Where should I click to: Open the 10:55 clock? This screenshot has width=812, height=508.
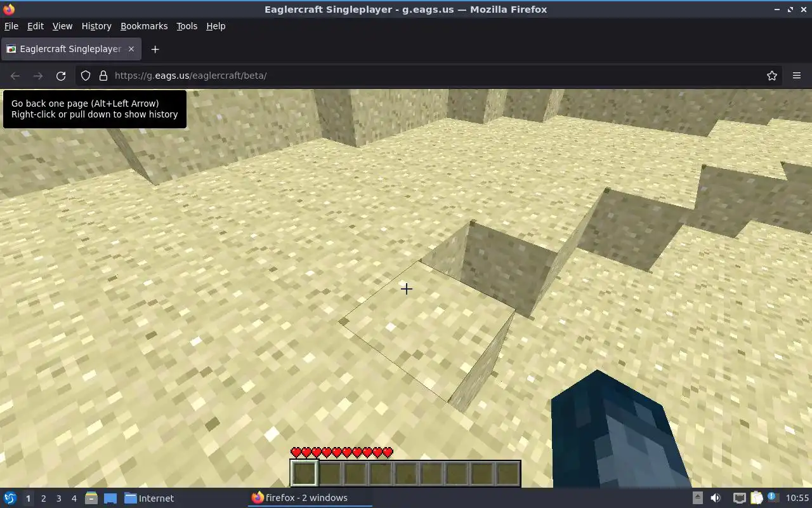(x=797, y=498)
